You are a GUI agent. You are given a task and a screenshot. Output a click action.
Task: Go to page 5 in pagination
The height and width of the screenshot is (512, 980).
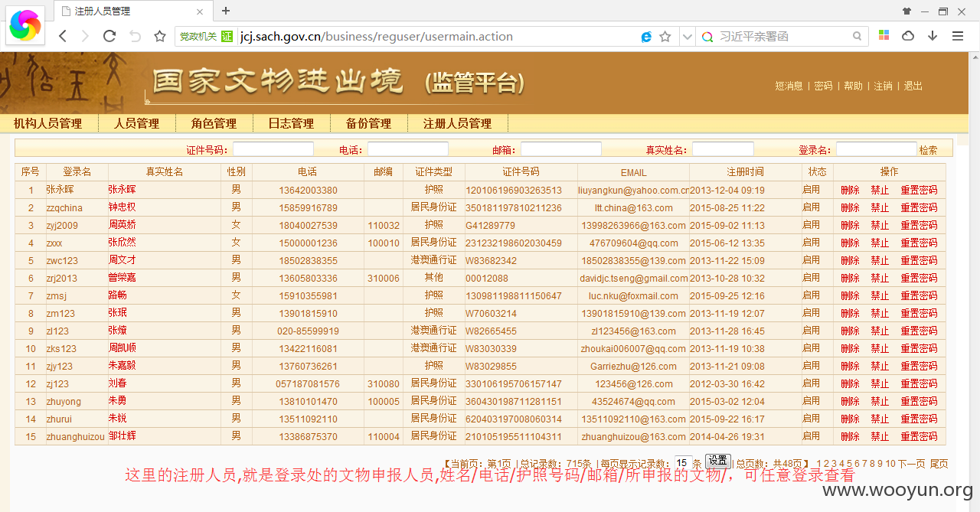click(x=849, y=464)
